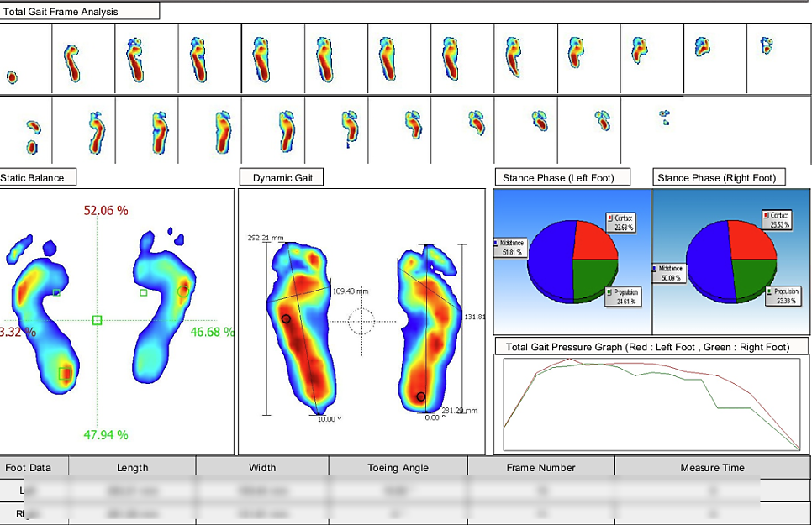
Task: Click the Foot Data column header
Action: (28, 468)
